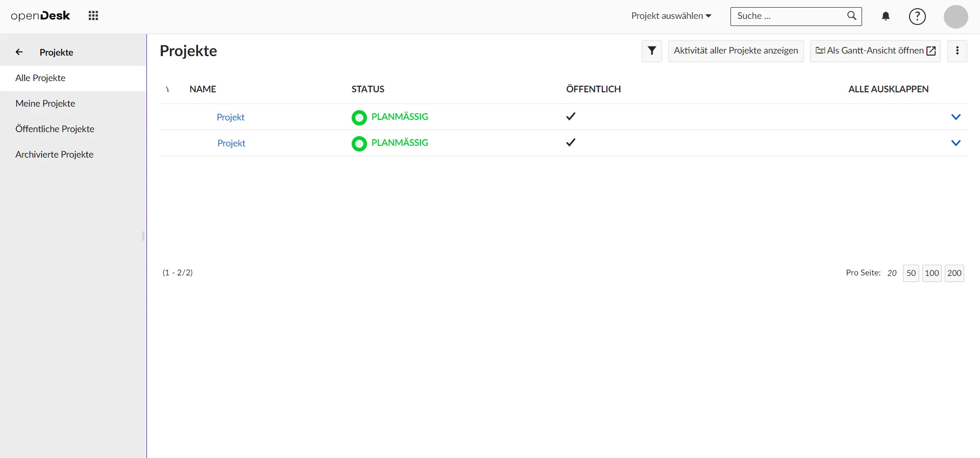
Task: Click the user avatar circle
Action: pos(955,16)
